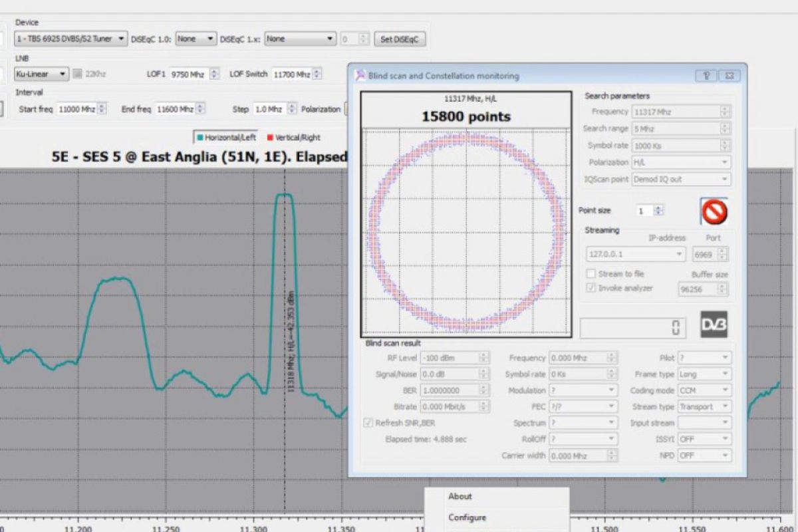Click the Blind scan dialog title icon

[360, 76]
